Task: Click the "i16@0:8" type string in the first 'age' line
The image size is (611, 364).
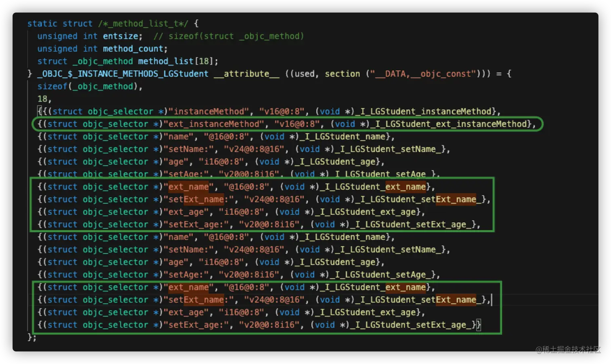Action: click(x=221, y=161)
